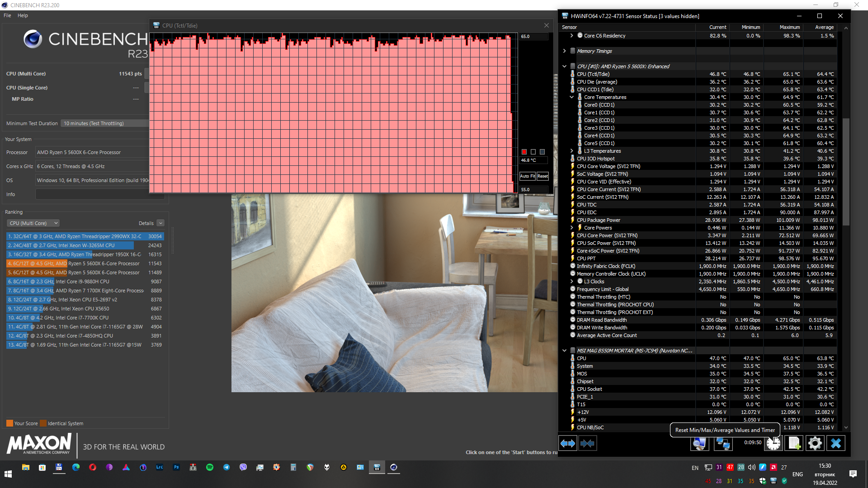Image resolution: width=868 pixels, height=488 pixels.
Task: Click the monitor with magnifier icon
Action: pyautogui.click(x=699, y=443)
